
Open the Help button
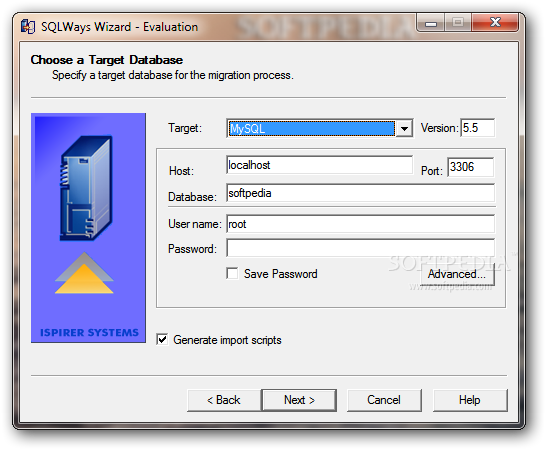point(470,400)
